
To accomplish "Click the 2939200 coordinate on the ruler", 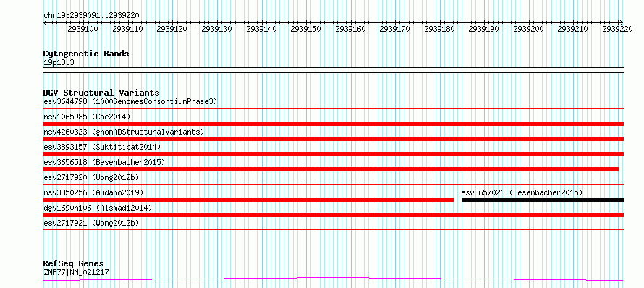I will coord(528,29).
